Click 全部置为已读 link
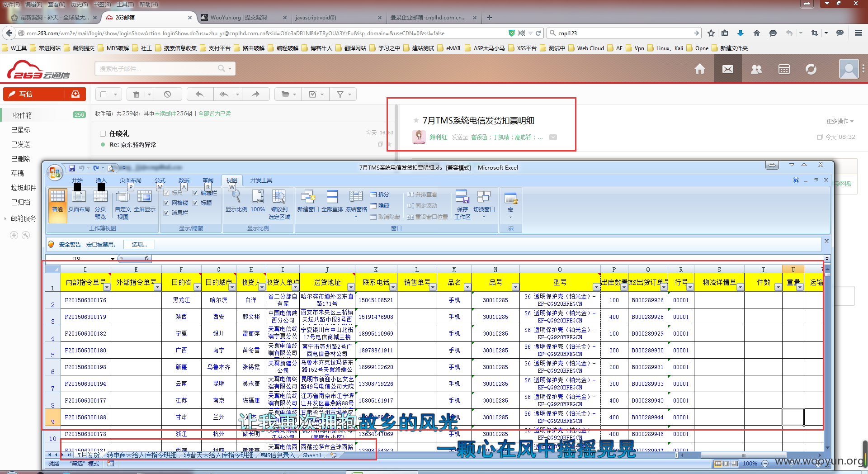The height and width of the screenshot is (474, 868). (x=215, y=114)
